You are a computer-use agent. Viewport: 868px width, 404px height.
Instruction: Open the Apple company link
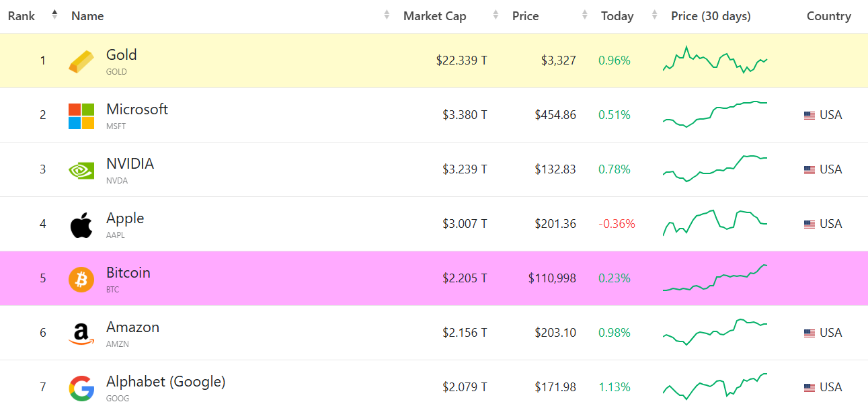[125, 218]
